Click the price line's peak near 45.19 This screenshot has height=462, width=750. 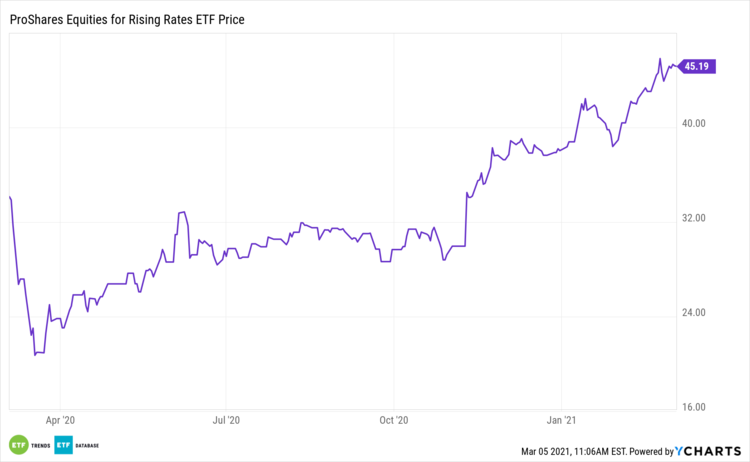(660, 59)
